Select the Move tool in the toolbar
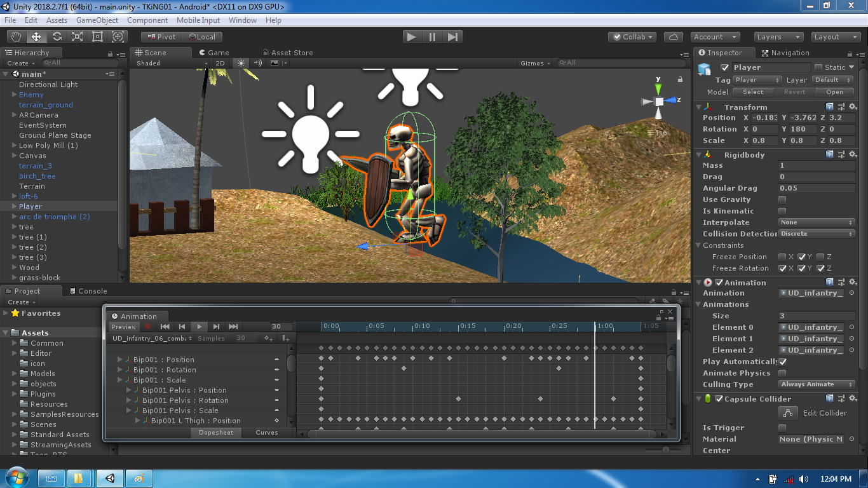The image size is (868, 488). [36, 37]
